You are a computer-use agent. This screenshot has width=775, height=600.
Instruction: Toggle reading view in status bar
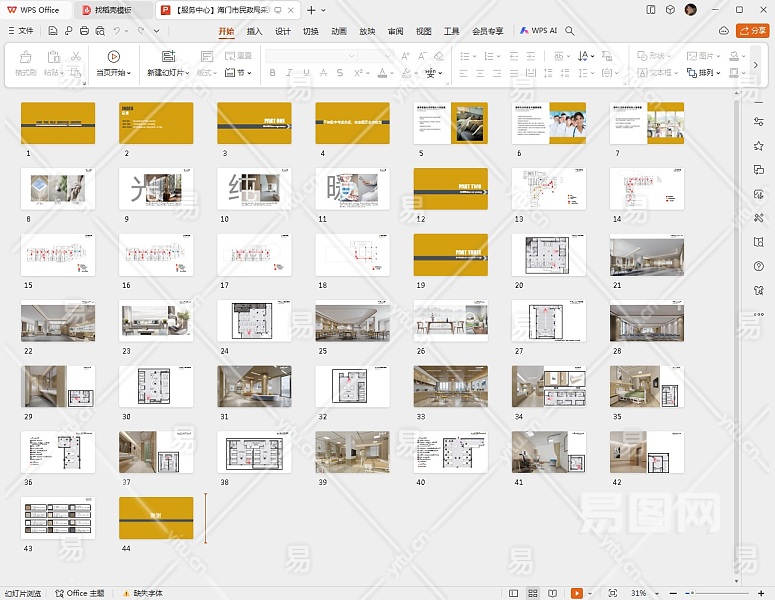552,593
